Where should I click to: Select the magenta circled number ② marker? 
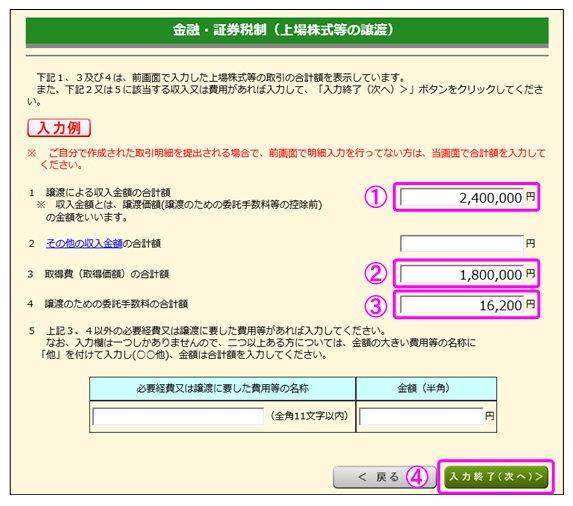coord(376,273)
